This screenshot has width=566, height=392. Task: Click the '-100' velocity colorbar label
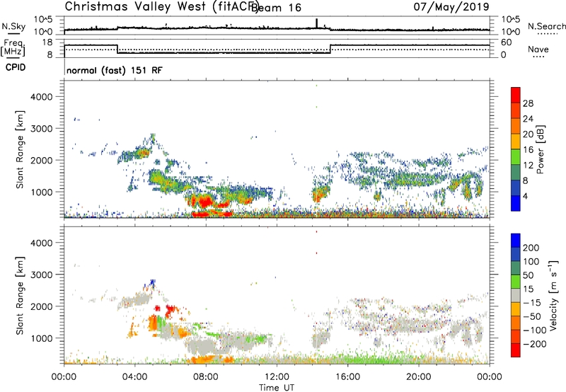pyautogui.click(x=535, y=330)
